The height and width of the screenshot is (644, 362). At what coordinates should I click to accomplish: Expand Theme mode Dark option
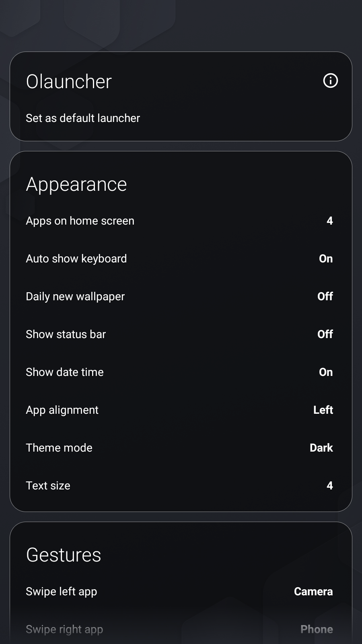pos(321,448)
